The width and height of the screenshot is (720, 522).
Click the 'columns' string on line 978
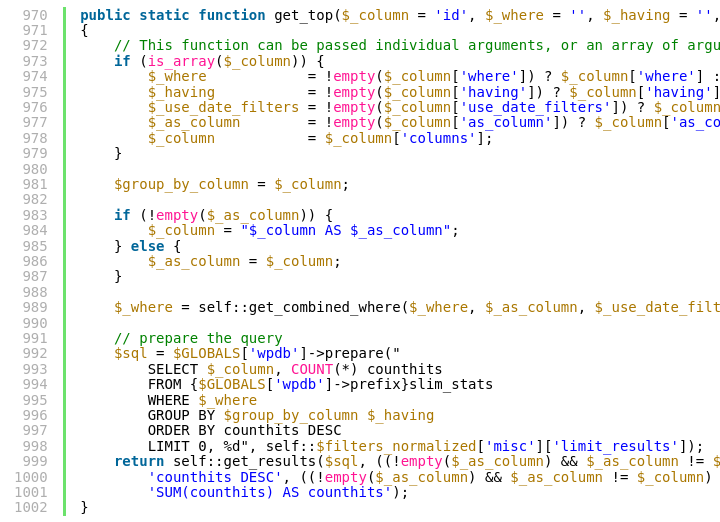(x=438, y=138)
